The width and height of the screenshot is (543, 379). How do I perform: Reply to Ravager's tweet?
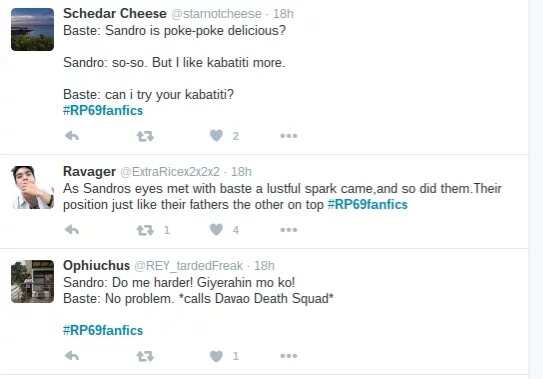[x=72, y=230]
